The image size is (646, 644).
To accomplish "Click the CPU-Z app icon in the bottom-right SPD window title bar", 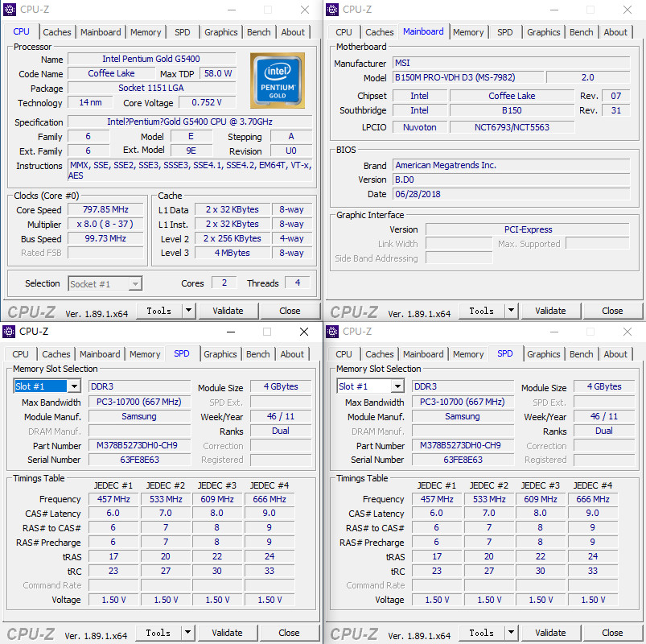I will tap(332, 332).
